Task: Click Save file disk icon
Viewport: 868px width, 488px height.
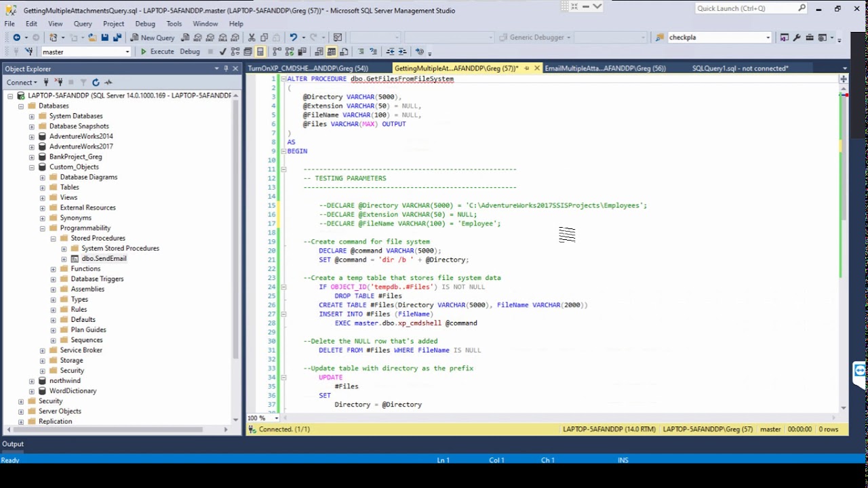Action: pyautogui.click(x=106, y=37)
